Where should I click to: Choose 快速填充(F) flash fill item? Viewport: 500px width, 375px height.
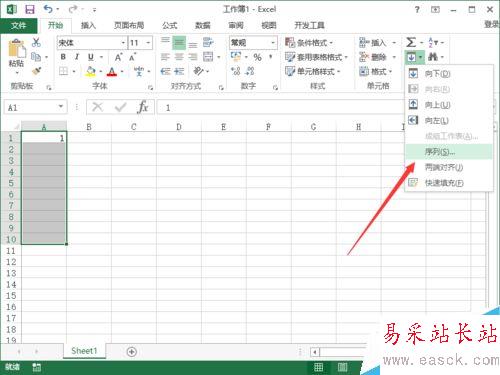tap(449, 183)
